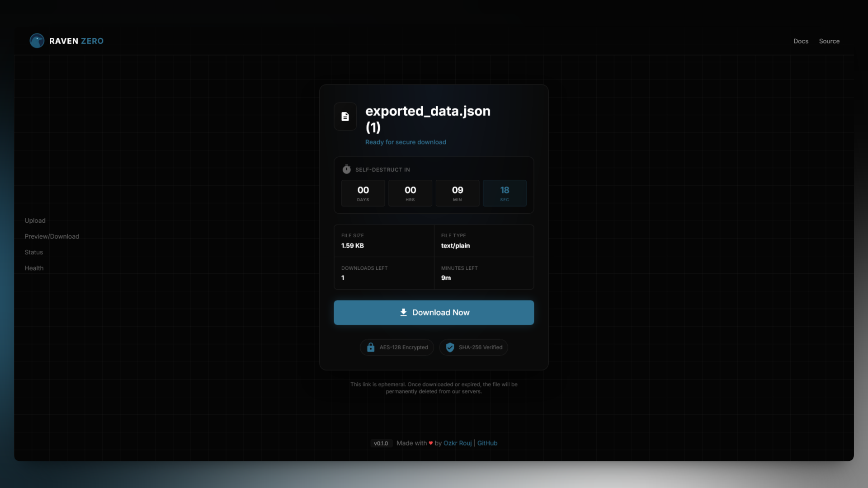868x488 pixels.
Task: Click the highlighted SEC countdown tile showing 18
Action: click(x=505, y=193)
